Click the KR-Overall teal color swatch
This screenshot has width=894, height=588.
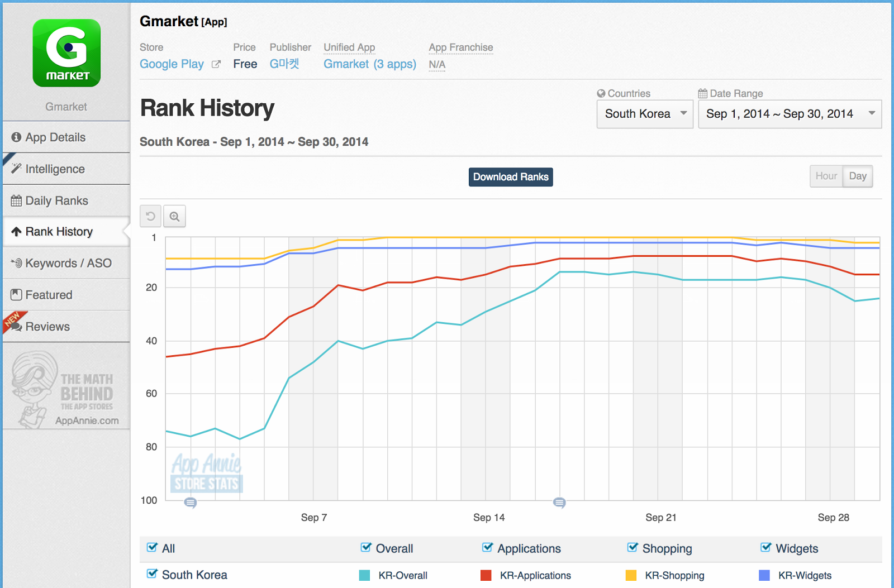[x=364, y=575]
